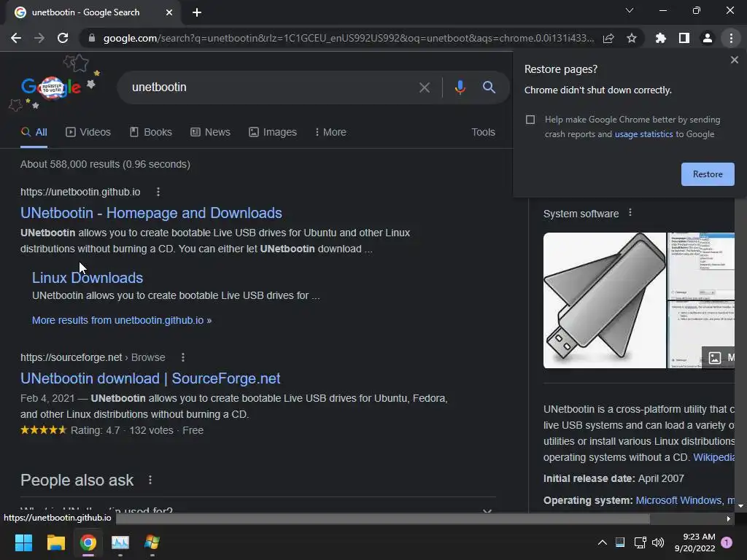Viewport: 747px width, 560px height.
Task: Open options for the unetbootin.github.io result
Action: (x=158, y=192)
